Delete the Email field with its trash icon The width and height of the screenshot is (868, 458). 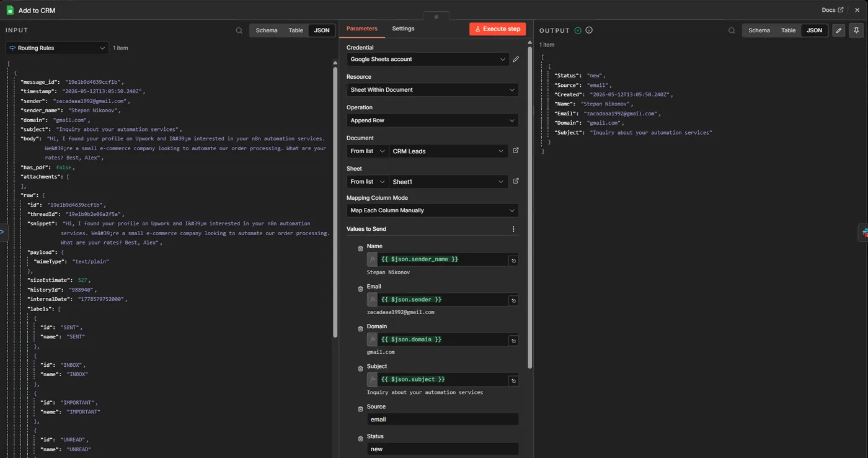(360, 289)
